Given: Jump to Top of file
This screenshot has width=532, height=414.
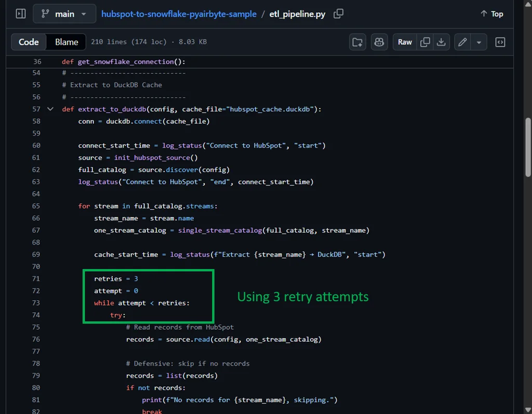Looking at the screenshot, I should pyautogui.click(x=492, y=14).
